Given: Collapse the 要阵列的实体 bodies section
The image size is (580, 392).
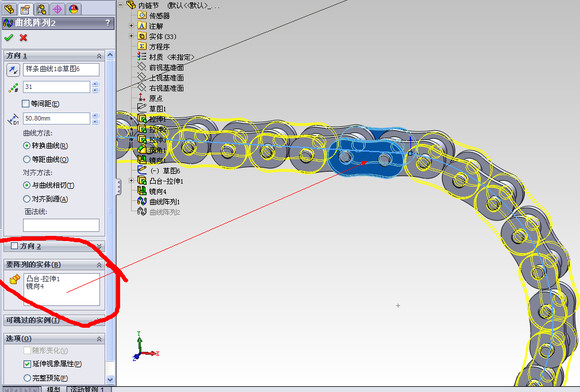Looking at the screenshot, I should (x=99, y=265).
